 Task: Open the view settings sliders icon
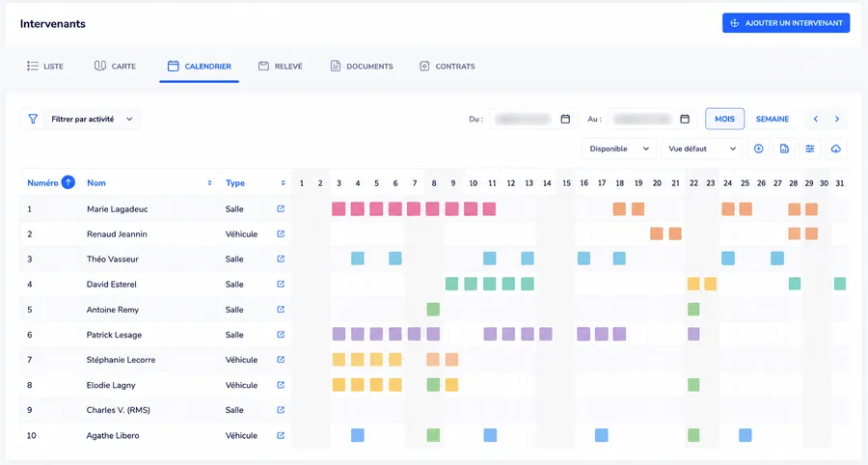pos(810,149)
